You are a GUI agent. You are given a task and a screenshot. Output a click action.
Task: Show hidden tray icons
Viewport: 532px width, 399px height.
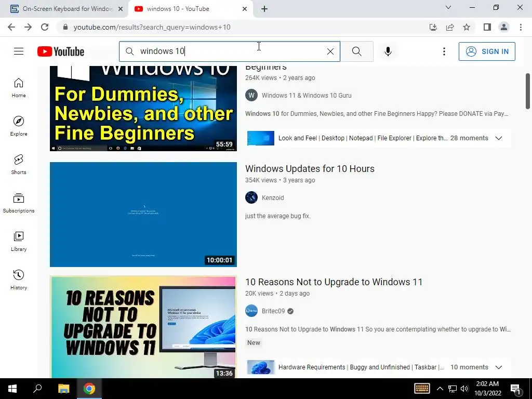(x=440, y=389)
